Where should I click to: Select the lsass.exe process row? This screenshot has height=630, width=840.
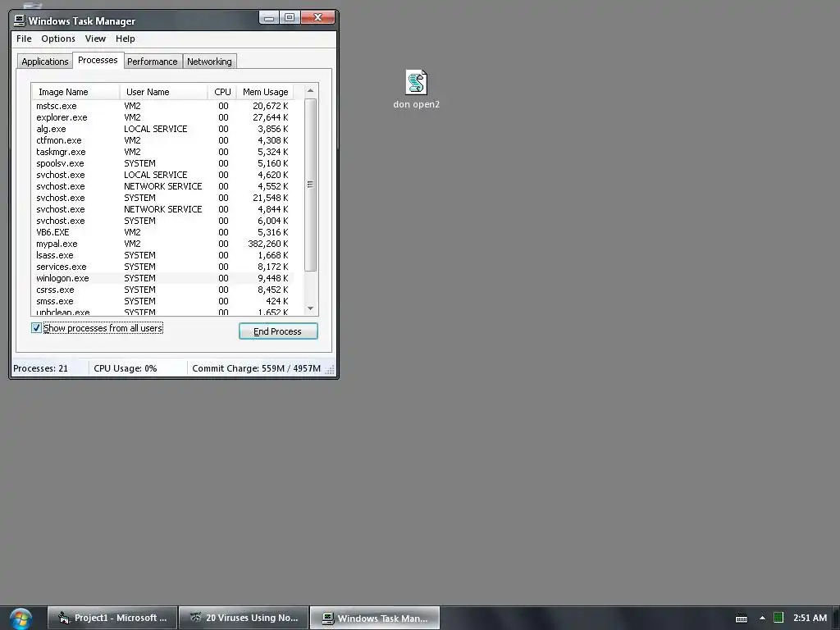tap(163, 256)
